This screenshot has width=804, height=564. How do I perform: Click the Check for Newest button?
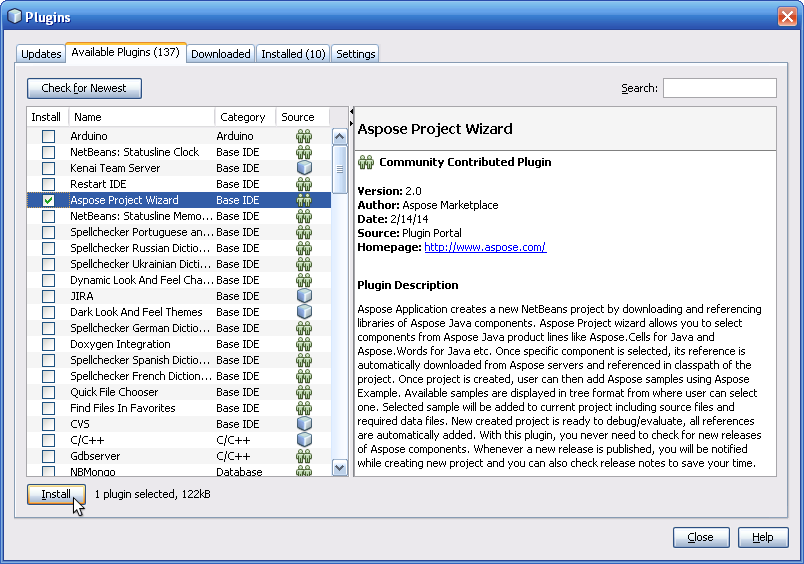coord(84,88)
